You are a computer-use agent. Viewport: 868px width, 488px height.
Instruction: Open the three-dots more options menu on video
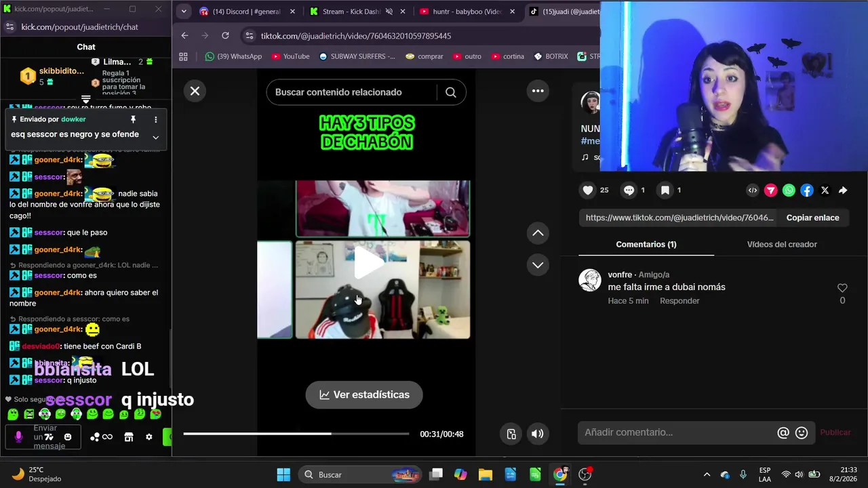[x=538, y=91]
